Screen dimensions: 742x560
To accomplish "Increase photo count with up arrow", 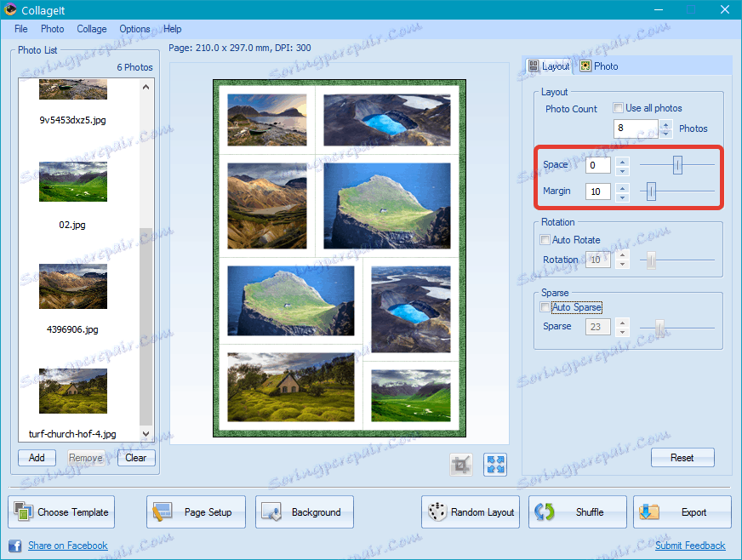I will click(x=665, y=124).
